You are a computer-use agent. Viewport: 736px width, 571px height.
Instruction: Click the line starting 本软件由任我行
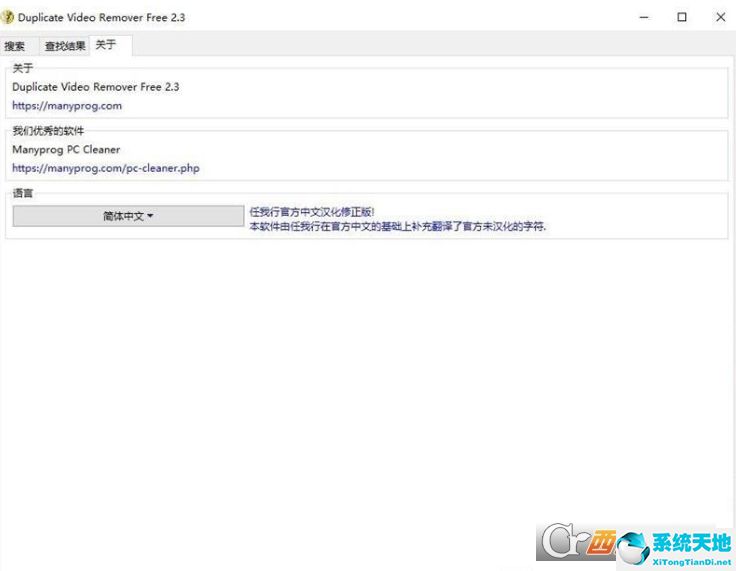[398, 226]
